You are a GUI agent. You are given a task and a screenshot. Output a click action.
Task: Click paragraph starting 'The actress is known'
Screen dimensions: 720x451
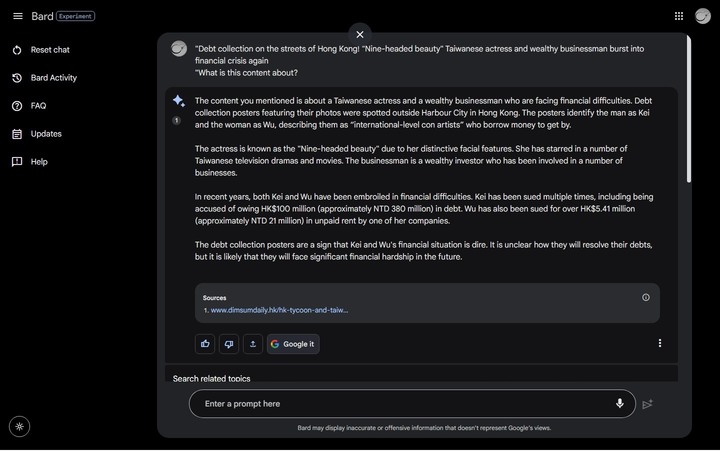[x=411, y=161]
